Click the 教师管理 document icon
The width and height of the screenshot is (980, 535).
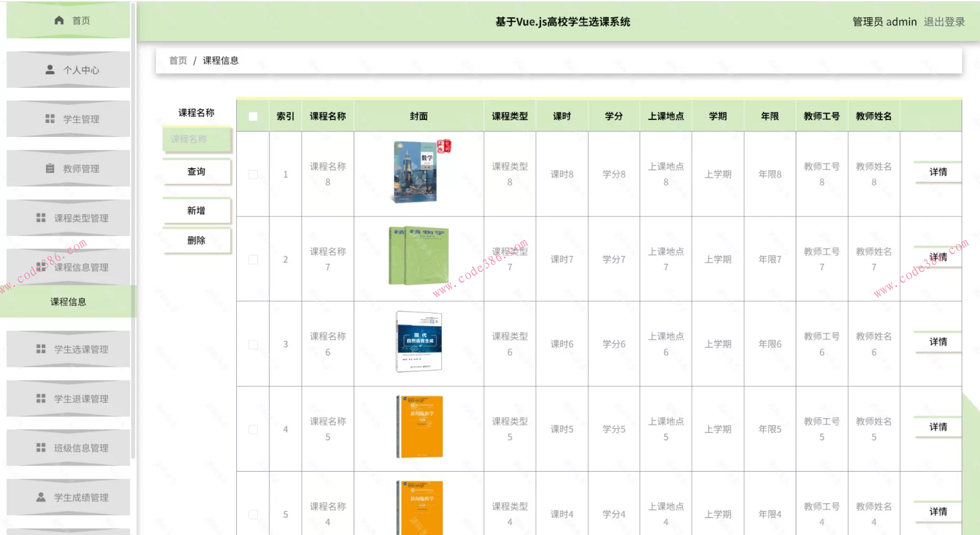pos(49,168)
